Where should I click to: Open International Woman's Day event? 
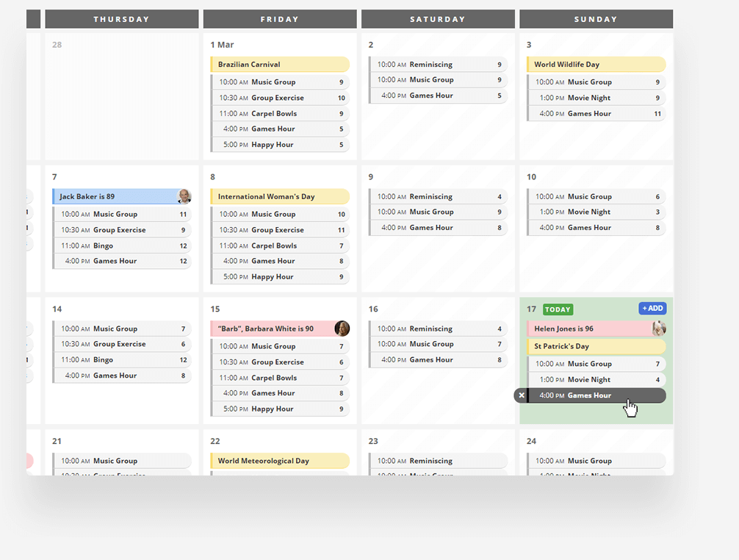(279, 197)
